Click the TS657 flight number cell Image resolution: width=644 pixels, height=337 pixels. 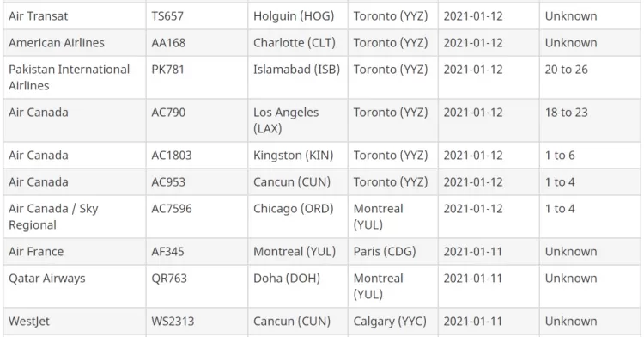(197, 16)
